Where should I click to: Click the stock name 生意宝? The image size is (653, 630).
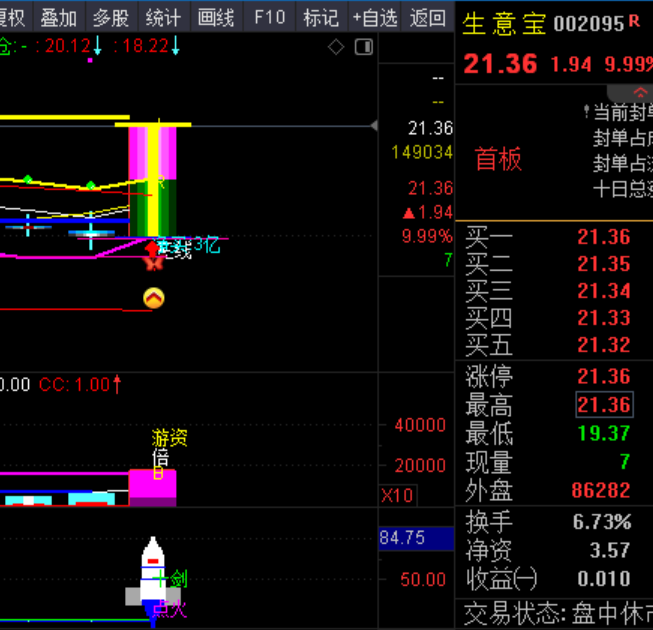click(504, 23)
